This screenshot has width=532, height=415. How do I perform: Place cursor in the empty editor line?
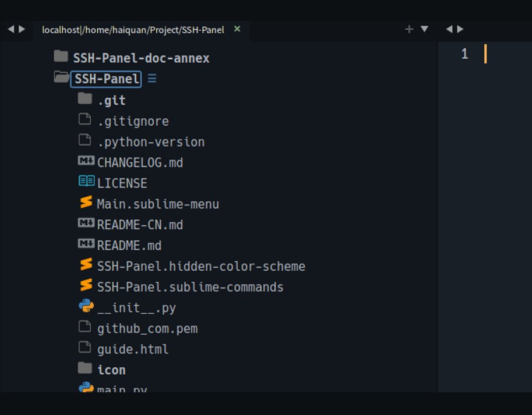(508, 54)
